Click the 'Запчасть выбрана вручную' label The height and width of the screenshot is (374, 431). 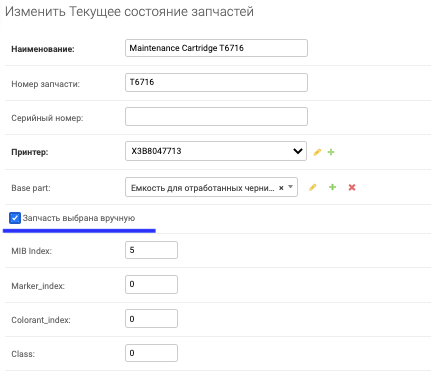(x=79, y=218)
